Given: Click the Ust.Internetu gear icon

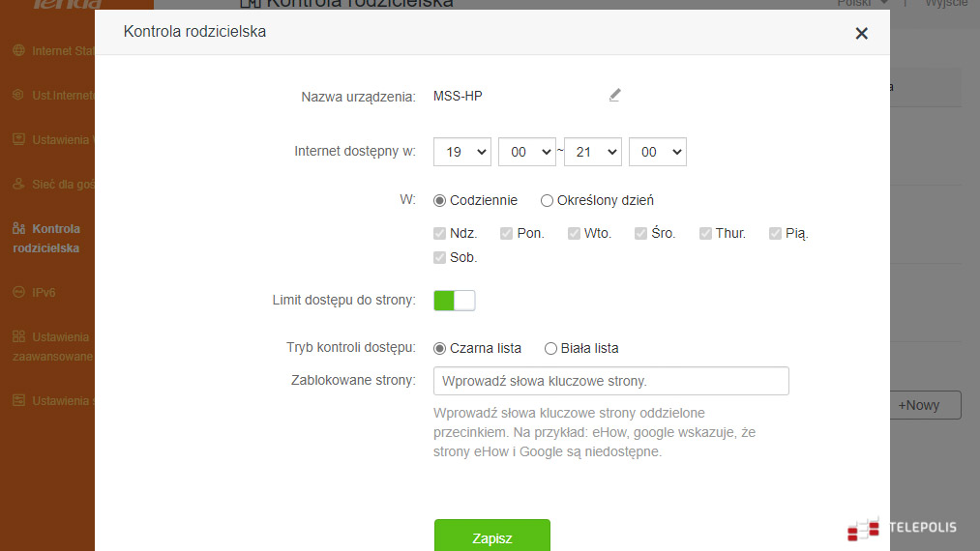Looking at the screenshot, I should pyautogui.click(x=18, y=95).
